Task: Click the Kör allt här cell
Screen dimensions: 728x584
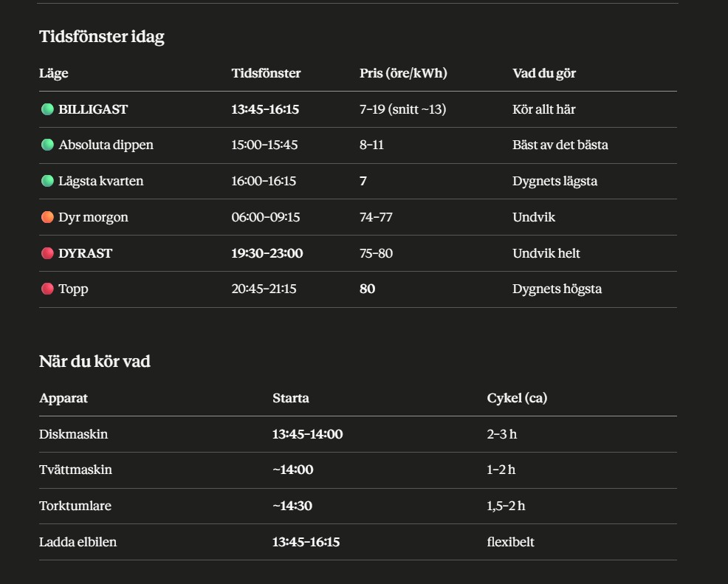Action: click(x=543, y=109)
